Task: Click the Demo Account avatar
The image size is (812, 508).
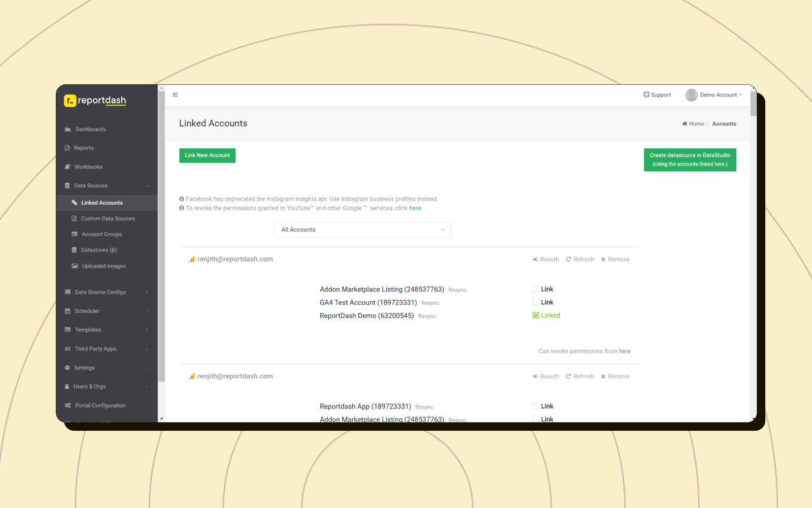Action: click(x=691, y=95)
